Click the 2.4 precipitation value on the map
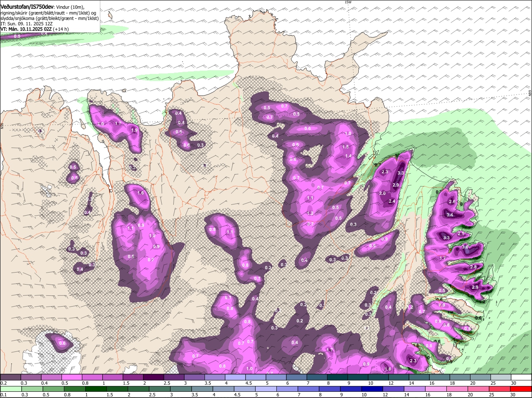Image resolution: width=532 pixels, height=398 pixels. click(x=392, y=201)
